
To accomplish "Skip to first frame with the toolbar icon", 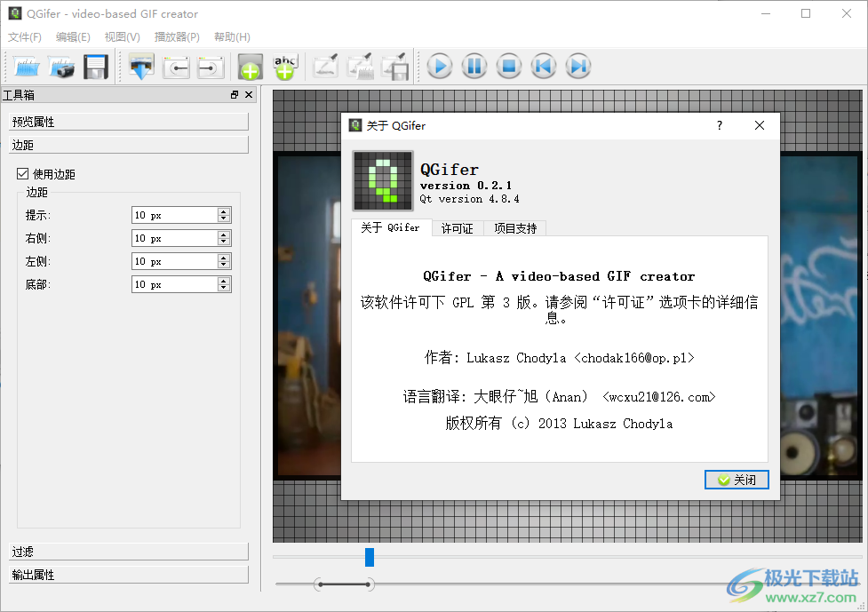I will coord(543,66).
